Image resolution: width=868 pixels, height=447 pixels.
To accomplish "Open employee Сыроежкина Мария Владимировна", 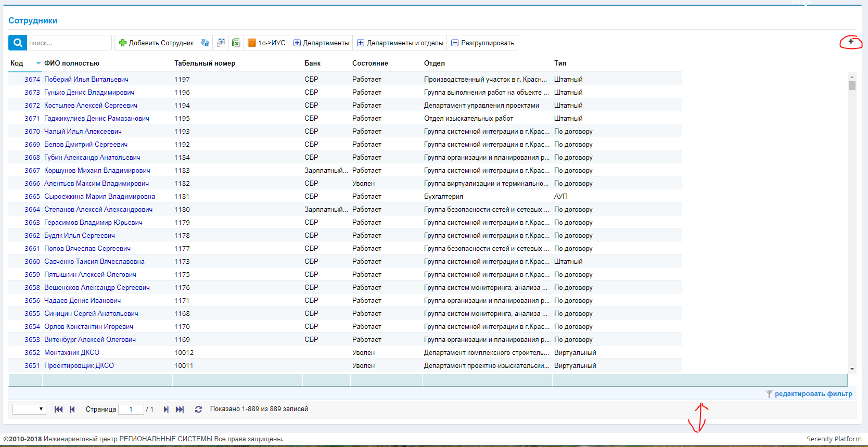I will click(x=99, y=196).
